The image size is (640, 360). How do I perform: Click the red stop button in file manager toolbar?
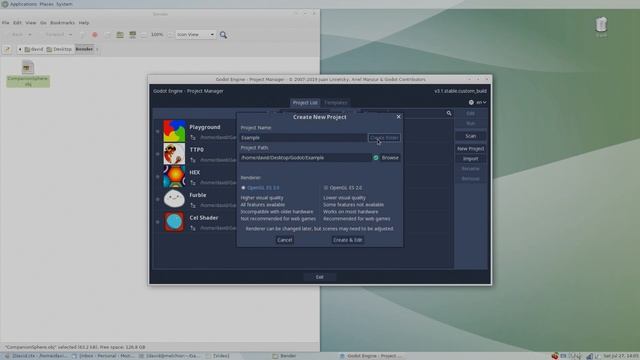[x=95, y=35]
